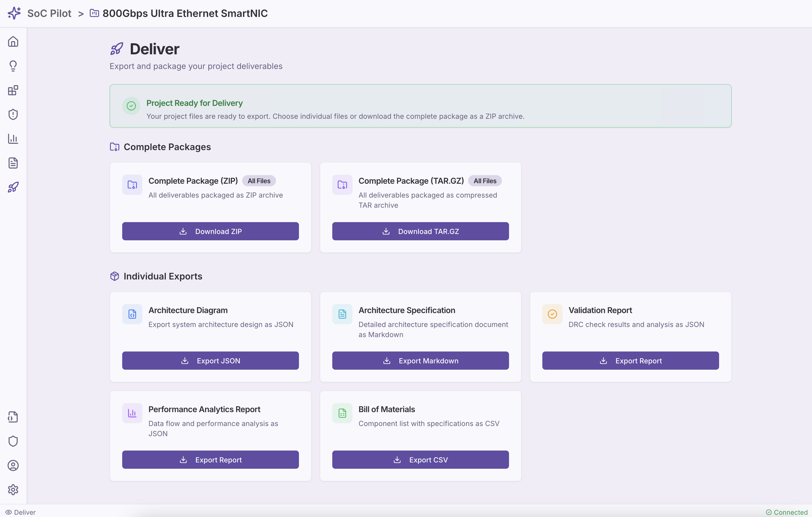Open the home icon in sidebar
This screenshot has height=517, width=812.
(13, 41)
